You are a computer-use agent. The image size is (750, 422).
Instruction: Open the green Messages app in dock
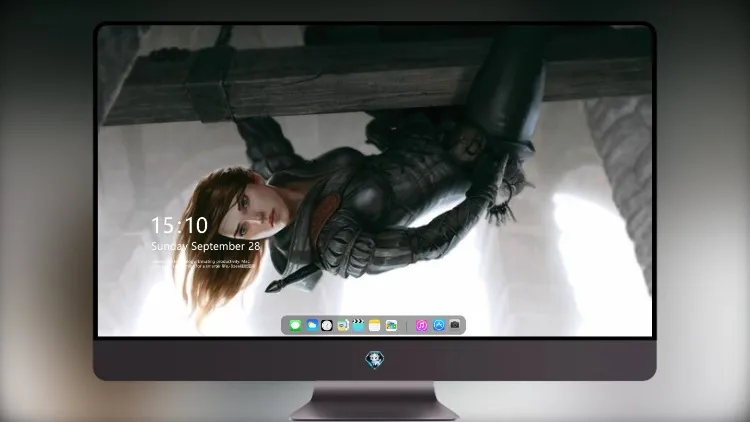pyautogui.click(x=295, y=325)
